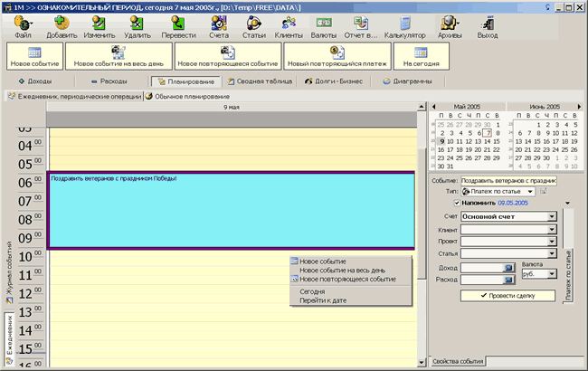
Task: Choose Новое событие на весь день in context menu
Action: coord(351,270)
